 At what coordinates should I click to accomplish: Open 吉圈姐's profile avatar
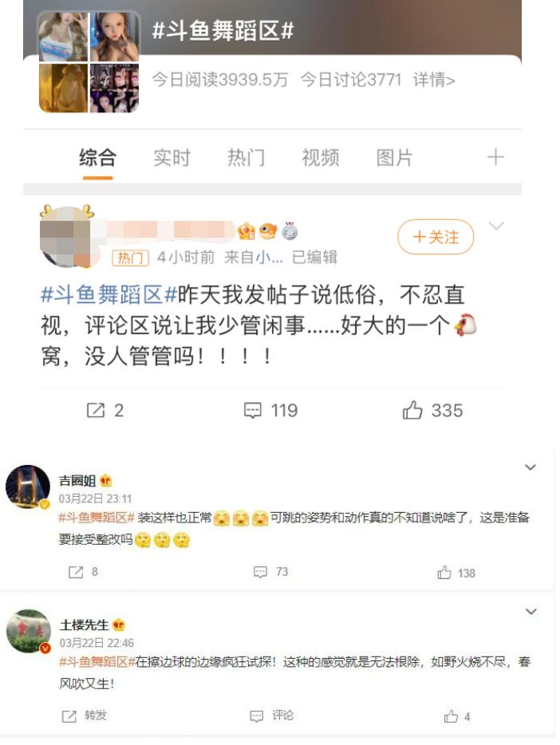point(28,487)
